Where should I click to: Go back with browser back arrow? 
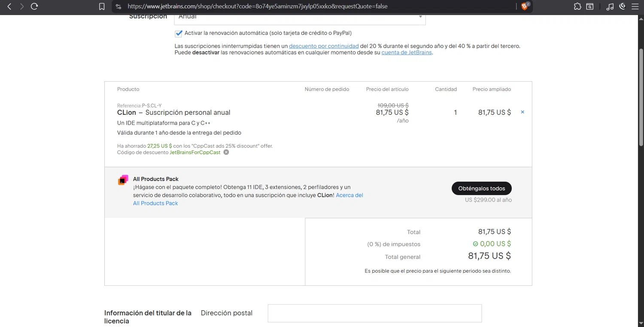[9, 6]
